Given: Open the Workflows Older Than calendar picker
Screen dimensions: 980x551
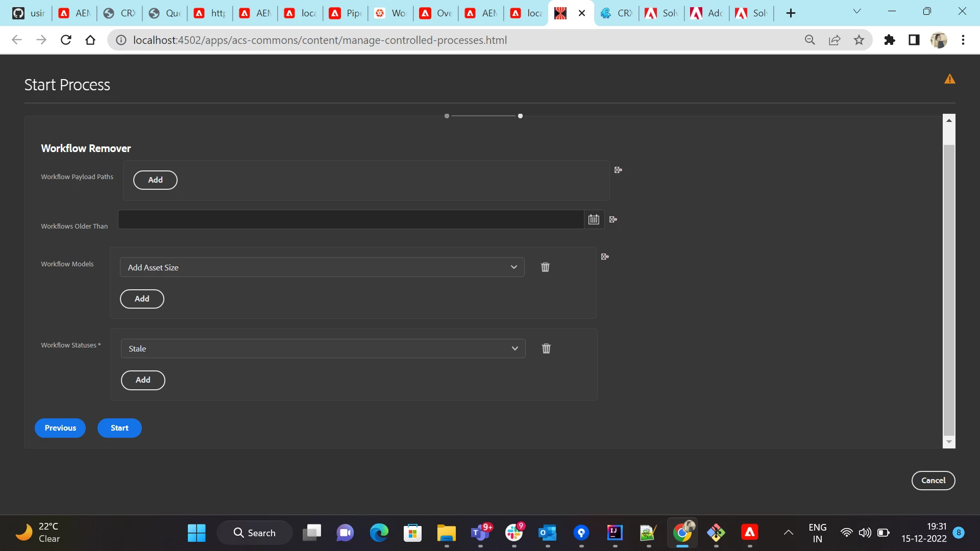Looking at the screenshot, I should point(594,219).
